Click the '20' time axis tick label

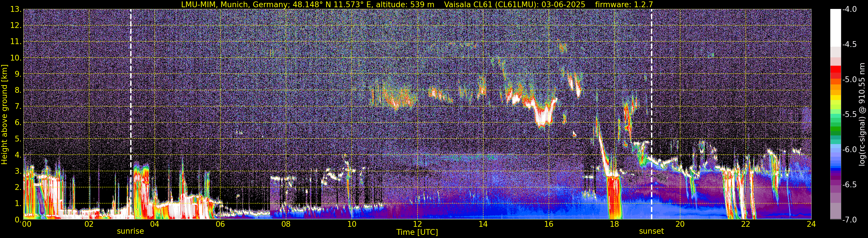click(x=680, y=224)
